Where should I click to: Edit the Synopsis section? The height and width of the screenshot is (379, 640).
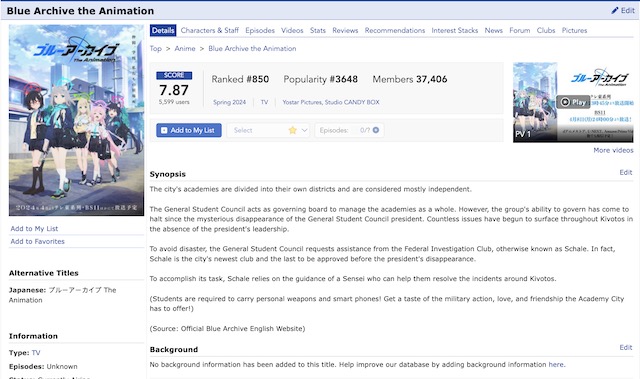625,172
